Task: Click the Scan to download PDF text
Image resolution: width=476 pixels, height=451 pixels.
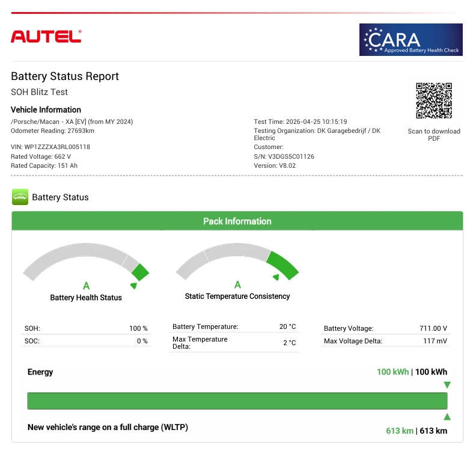Action: 433,135
